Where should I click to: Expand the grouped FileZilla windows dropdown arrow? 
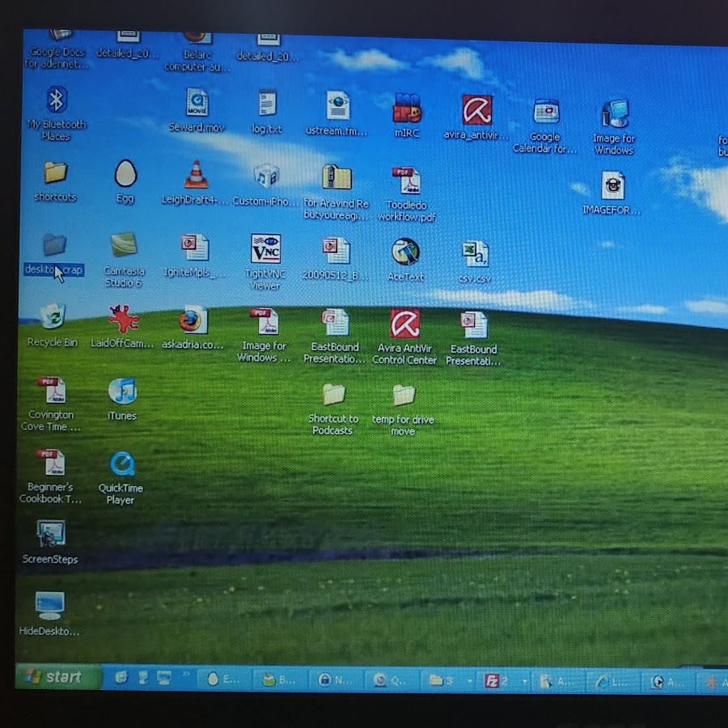525,682
